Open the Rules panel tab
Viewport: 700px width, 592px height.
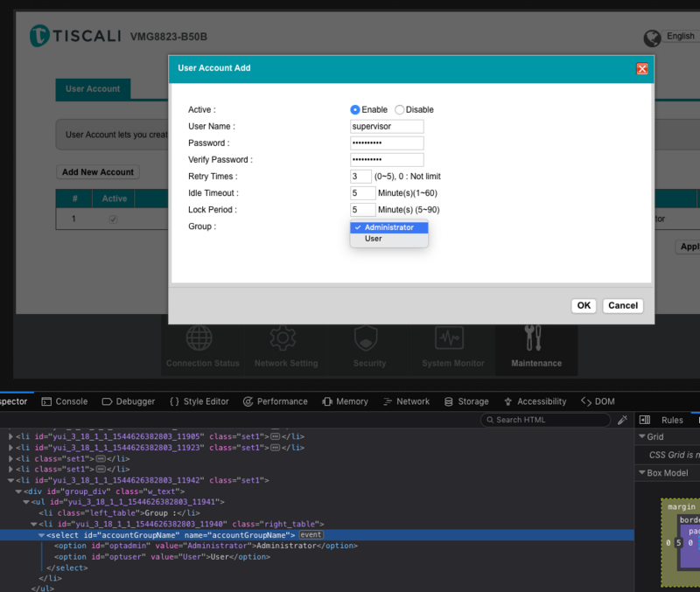[672, 421]
